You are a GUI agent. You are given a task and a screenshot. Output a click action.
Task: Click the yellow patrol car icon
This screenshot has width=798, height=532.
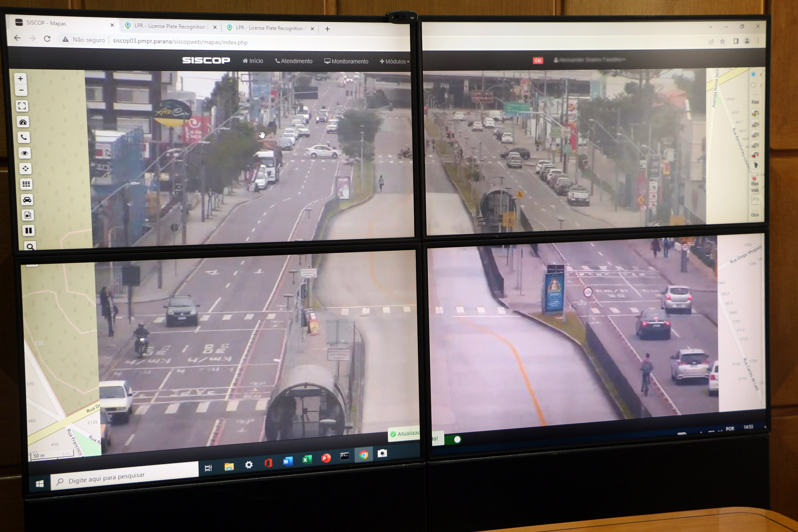coord(755,113)
